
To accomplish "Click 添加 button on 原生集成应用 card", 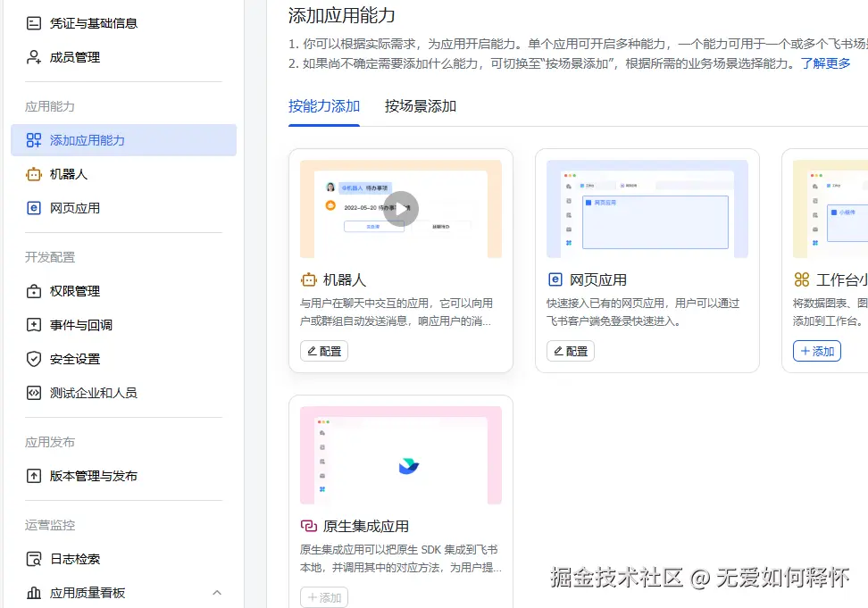I will [x=324, y=597].
